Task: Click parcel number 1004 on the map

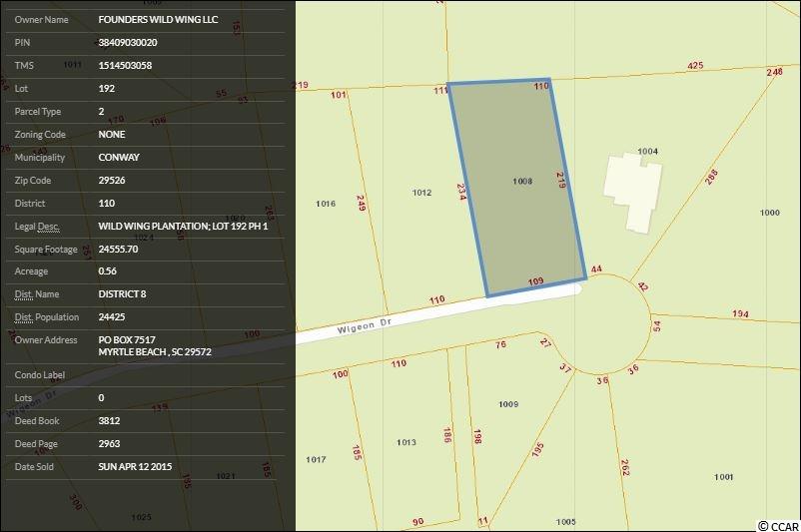Action: pyautogui.click(x=648, y=151)
